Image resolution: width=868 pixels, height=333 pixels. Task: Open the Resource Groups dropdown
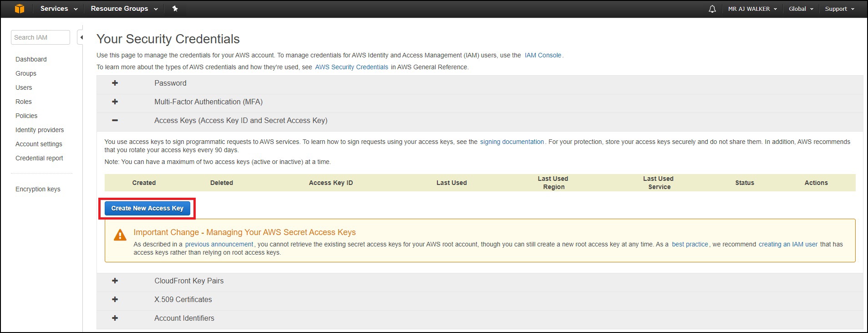click(124, 9)
